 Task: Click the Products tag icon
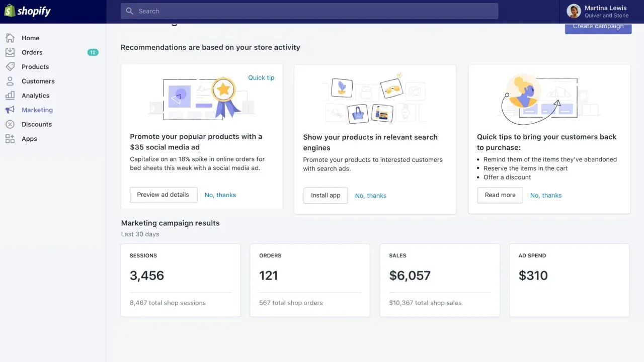pos(11,66)
